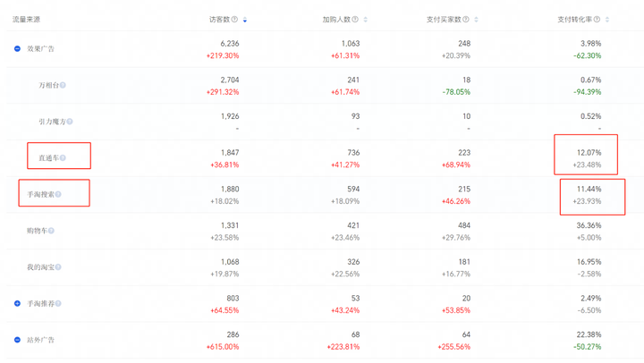Click the help icon beside 支付买家数
Viewport: 644px width, 363px height.
pyautogui.click(x=466, y=19)
